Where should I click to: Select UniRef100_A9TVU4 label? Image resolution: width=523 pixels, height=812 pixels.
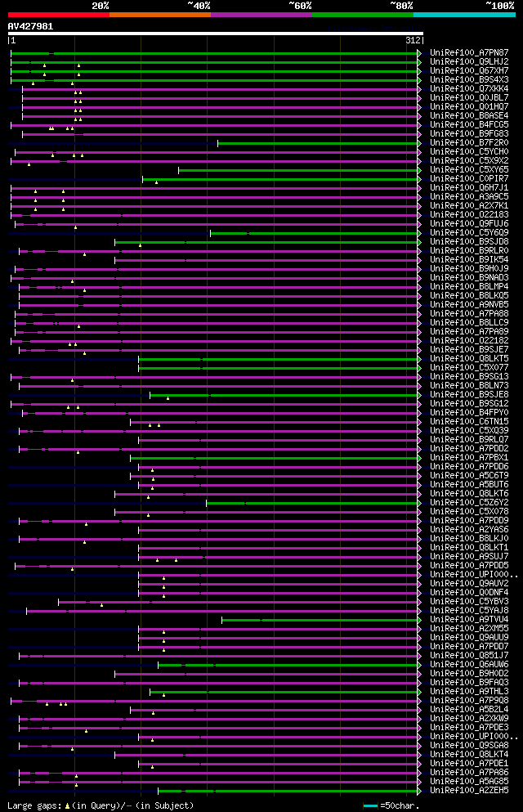pyautogui.click(x=469, y=620)
